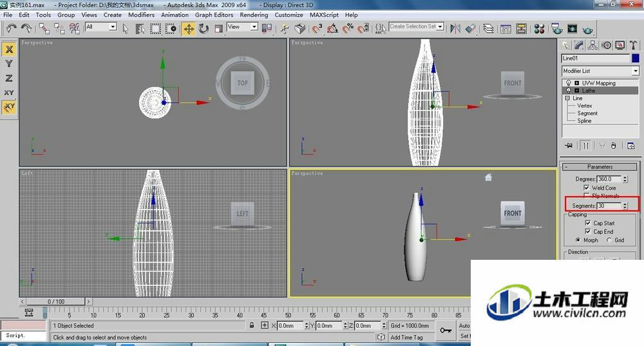The width and height of the screenshot is (644, 346).
Task: Click the Use Pivot Point Center icon
Action: [x=267, y=28]
